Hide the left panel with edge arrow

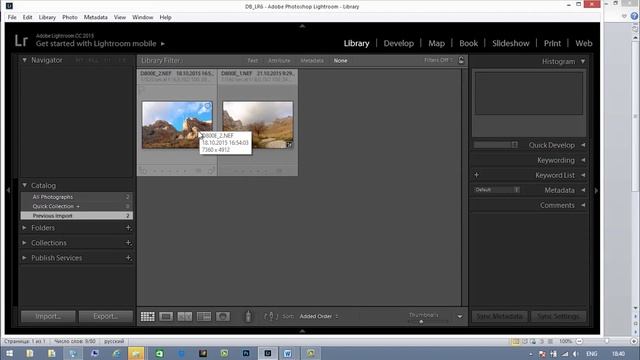(x=8, y=190)
